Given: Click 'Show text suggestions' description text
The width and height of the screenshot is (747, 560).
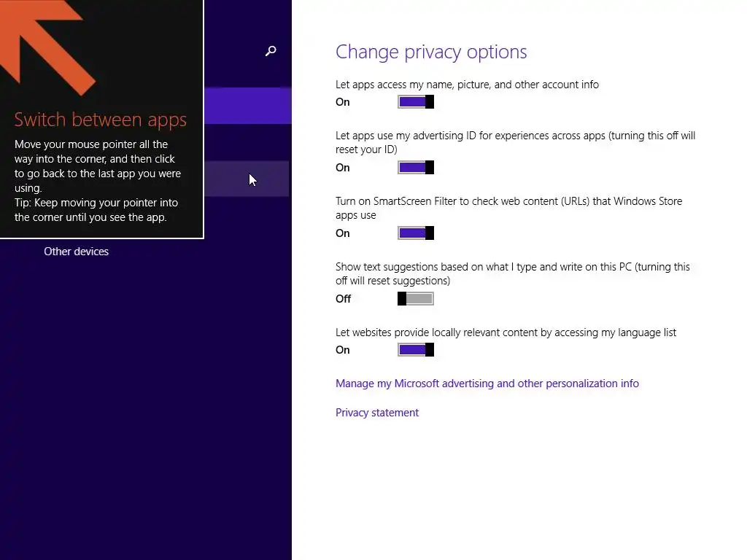Looking at the screenshot, I should tap(513, 274).
